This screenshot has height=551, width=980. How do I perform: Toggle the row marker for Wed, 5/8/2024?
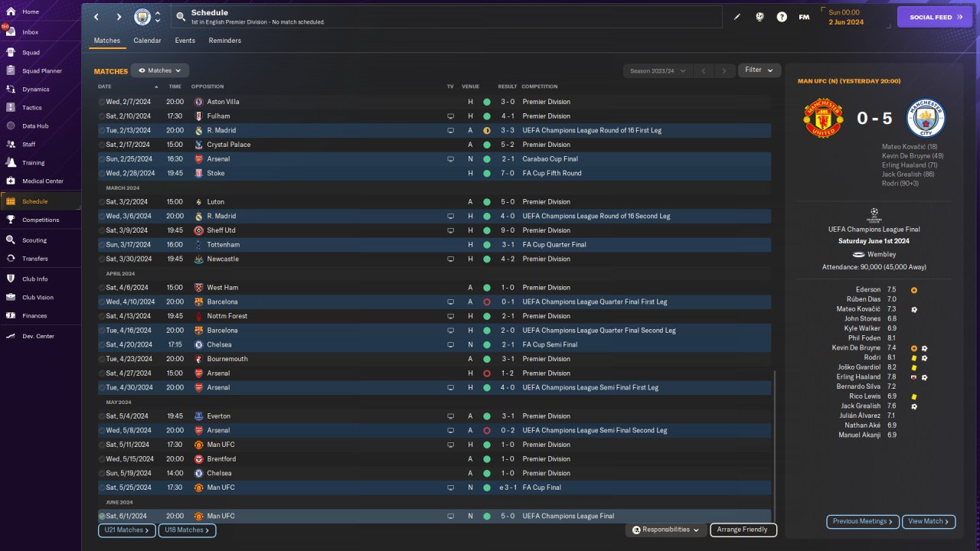(x=102, y=431)
